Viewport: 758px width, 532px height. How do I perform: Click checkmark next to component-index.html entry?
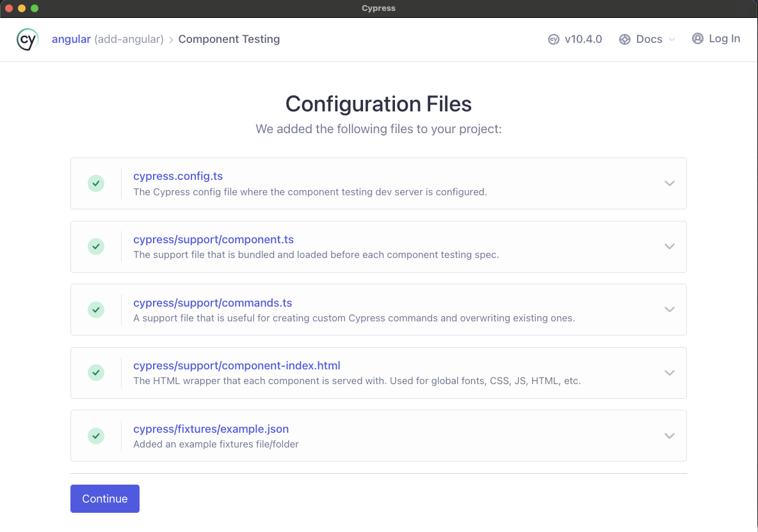(x=95, y=373)
